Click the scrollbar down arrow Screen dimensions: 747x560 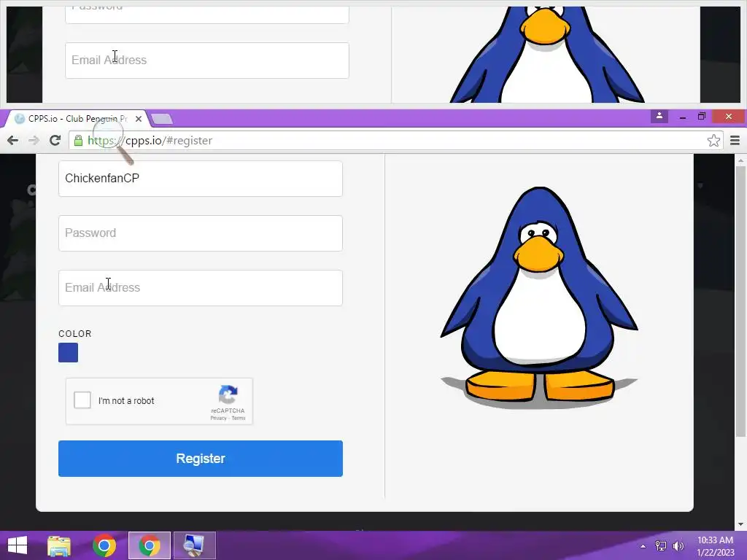pyautogui.click(x=740, y=525)
